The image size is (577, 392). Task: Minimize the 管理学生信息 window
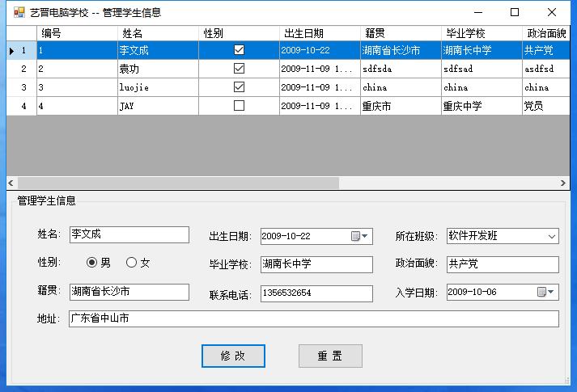pyautogui.click(x=478, y=12)
